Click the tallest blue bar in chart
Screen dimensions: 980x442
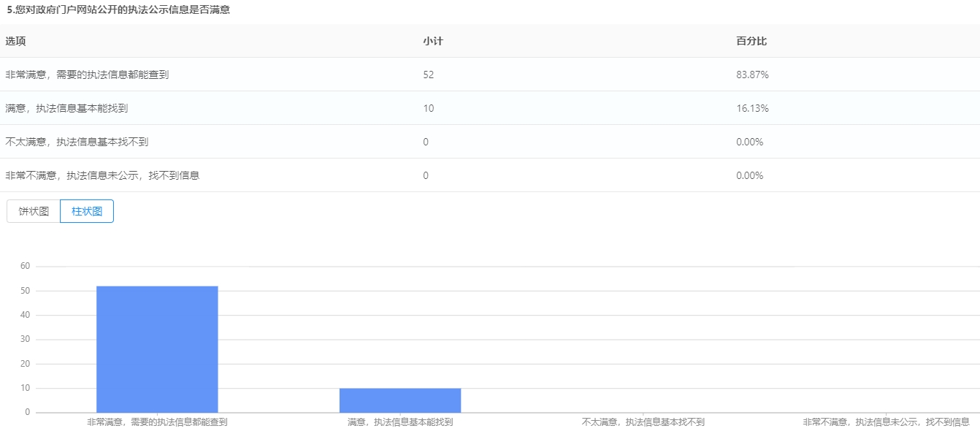click(x=157, y=349)
